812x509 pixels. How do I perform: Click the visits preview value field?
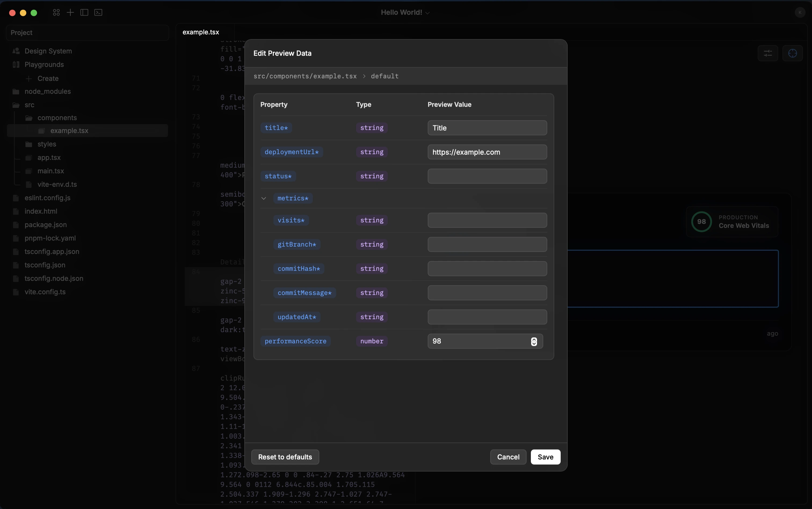487,220
